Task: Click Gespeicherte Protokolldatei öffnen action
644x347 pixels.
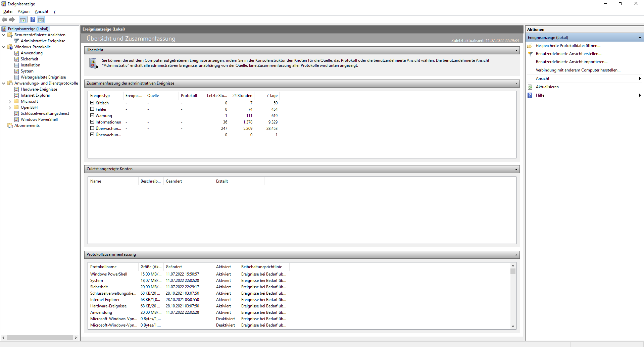Action: 568,46
